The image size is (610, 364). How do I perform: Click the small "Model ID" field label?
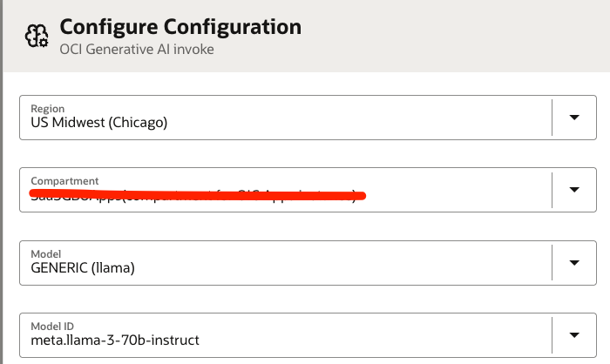(49, 326)
